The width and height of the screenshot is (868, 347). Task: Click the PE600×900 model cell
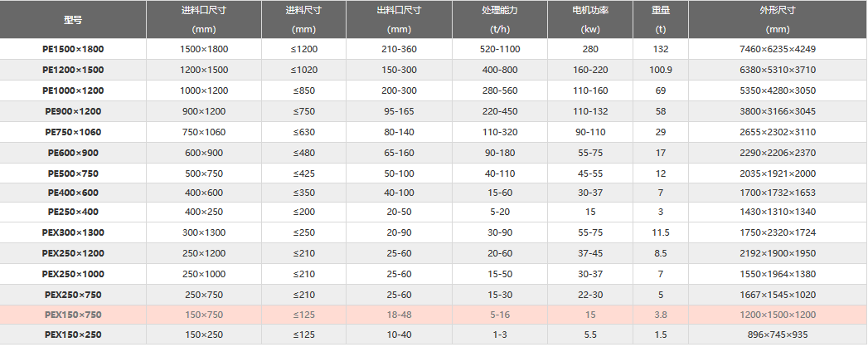coord(73,153)
